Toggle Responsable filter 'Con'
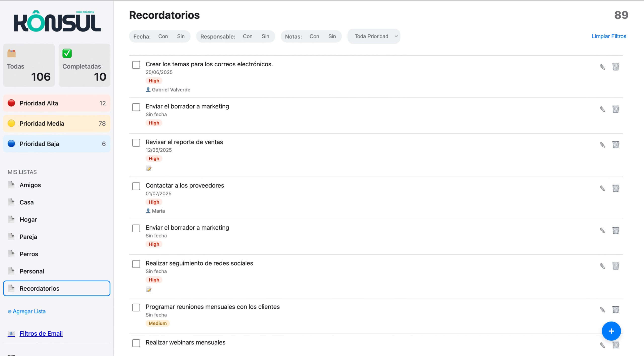Viewport: 644px width, 356px height. [248, 36]
